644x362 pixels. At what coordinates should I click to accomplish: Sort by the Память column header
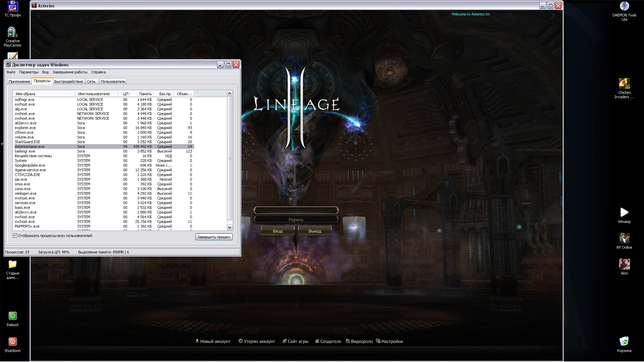pos(142,94)
